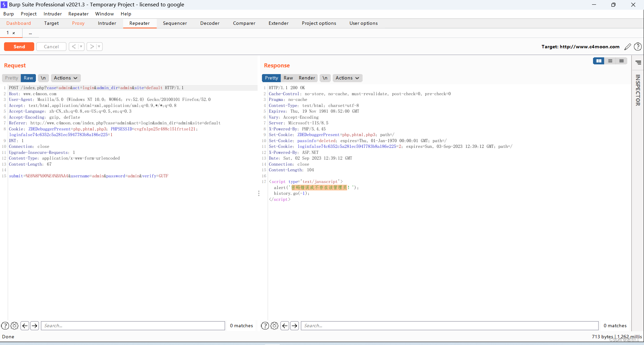644x345 pixels.
Task: Open the Help menu
Action: [x=126, y=14]
